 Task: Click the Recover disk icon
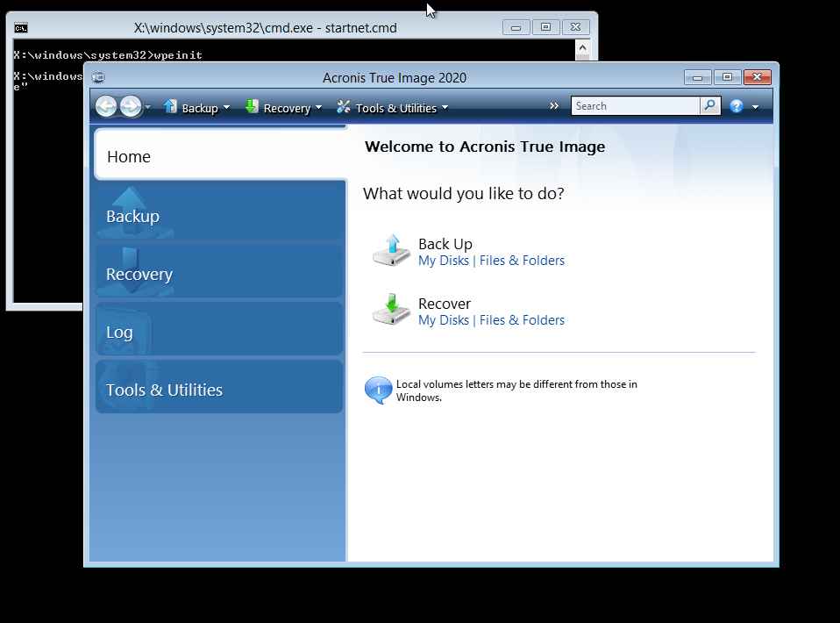[x=390, y=311]
